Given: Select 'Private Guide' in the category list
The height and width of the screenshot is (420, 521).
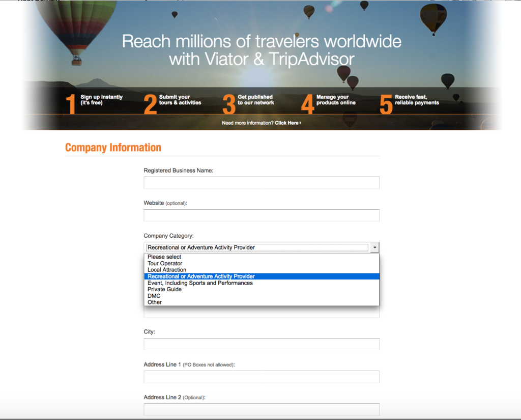Looking at the screenshot, I should pos(164,289).
